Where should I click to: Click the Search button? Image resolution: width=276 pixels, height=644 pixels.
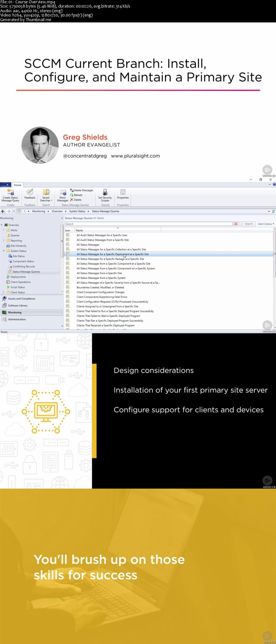click(247, 224)
